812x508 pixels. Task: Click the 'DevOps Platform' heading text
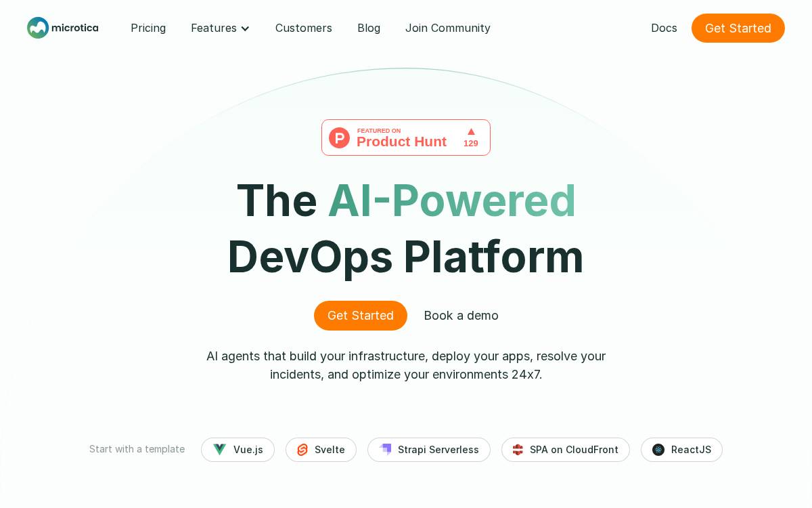point(406,257)
